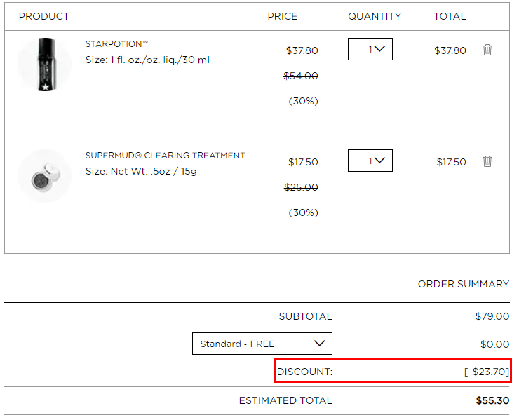Click the PRODUCT column header

pyautogui.click(x=43, y=16)
